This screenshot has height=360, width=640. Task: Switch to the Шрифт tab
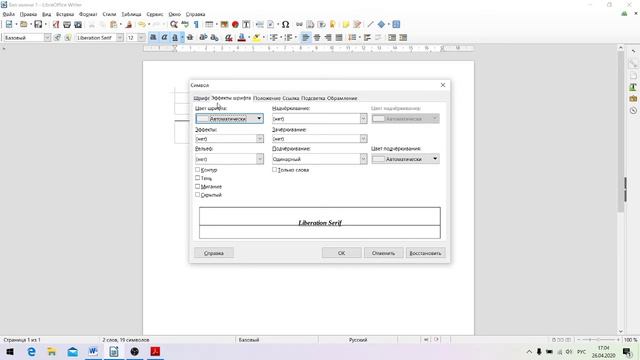tap(201, 98)
